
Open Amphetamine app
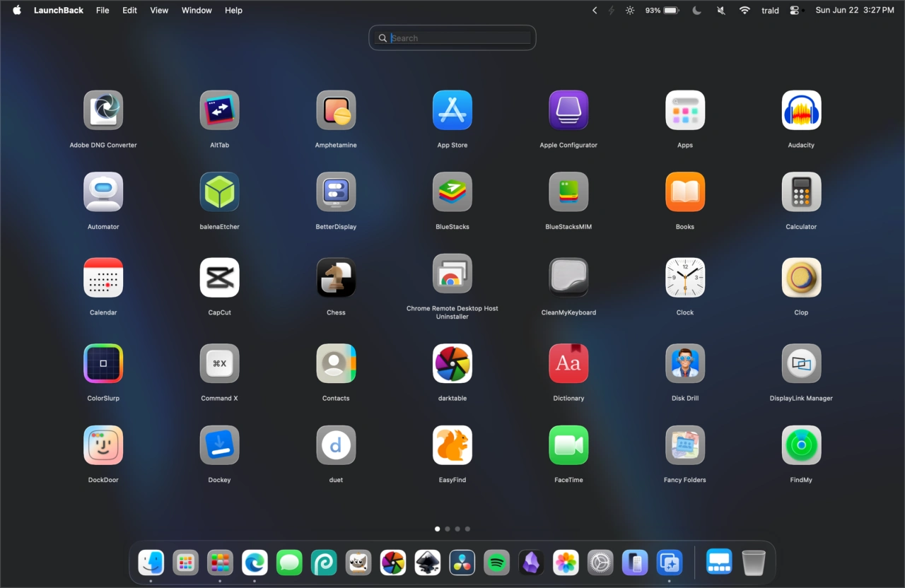pos(336,111)
